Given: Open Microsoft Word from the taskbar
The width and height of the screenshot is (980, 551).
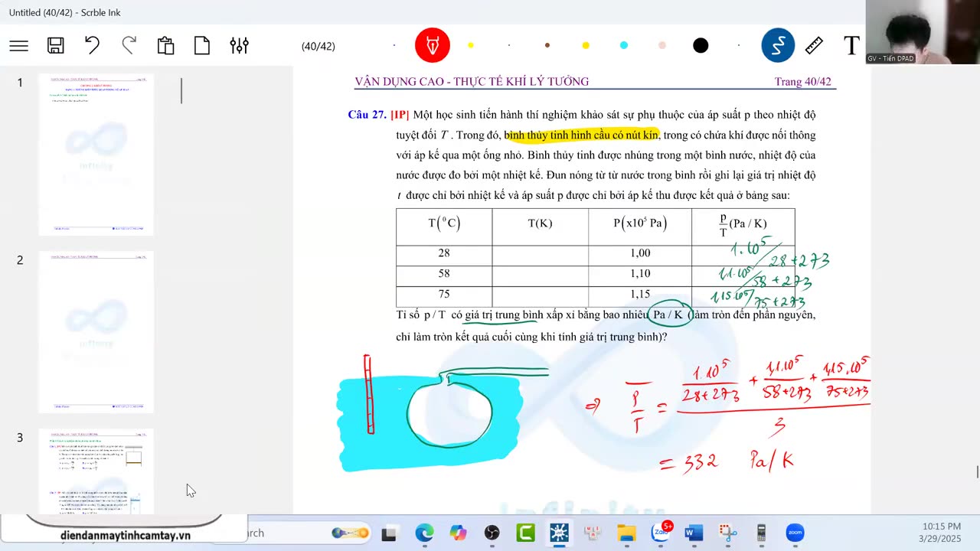Looking at the screenshot, I should (694, 533).
